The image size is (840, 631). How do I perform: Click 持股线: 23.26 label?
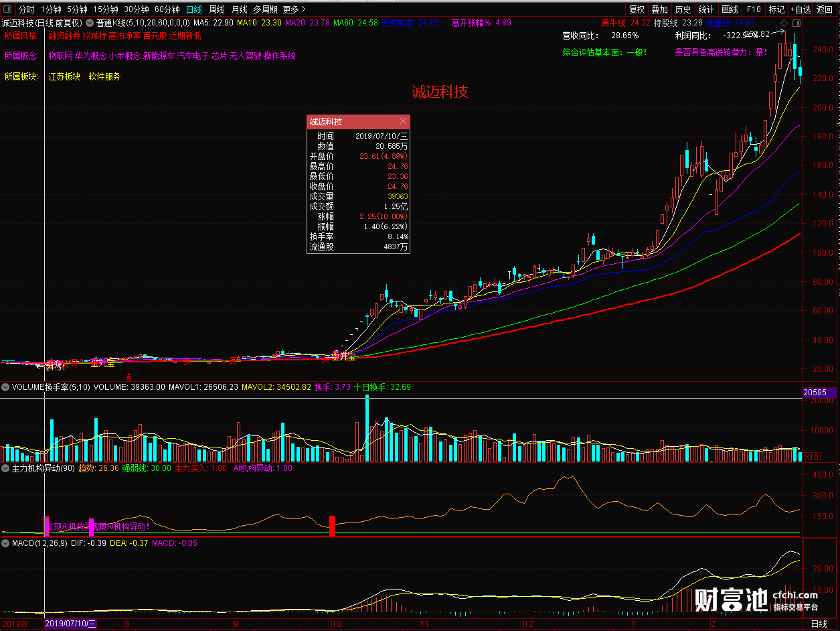click(x=677, y=23)
